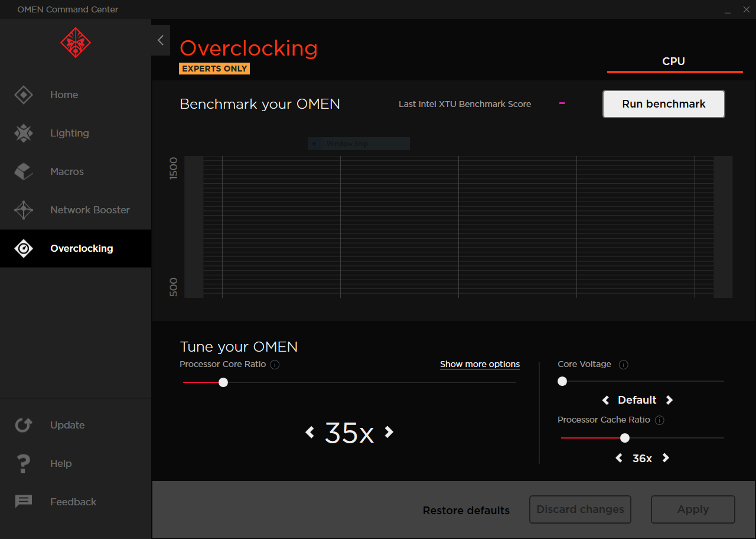756x539 pixels.
Task: Click the Update refresh icon
Action: pos(24,425)
